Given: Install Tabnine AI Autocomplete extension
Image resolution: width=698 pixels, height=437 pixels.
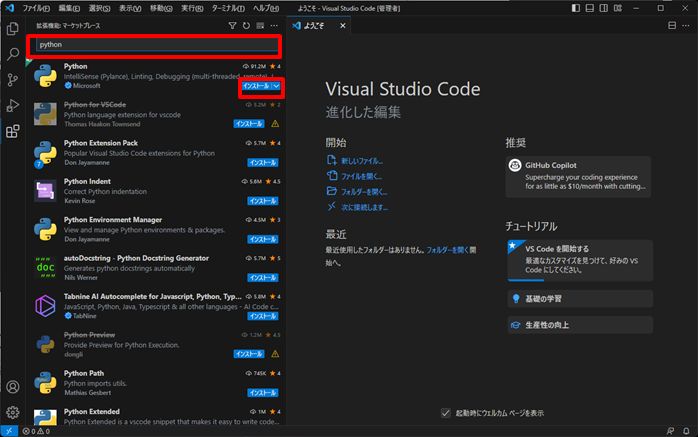Looking at the screenshot, I should click(x=263, y=316).
